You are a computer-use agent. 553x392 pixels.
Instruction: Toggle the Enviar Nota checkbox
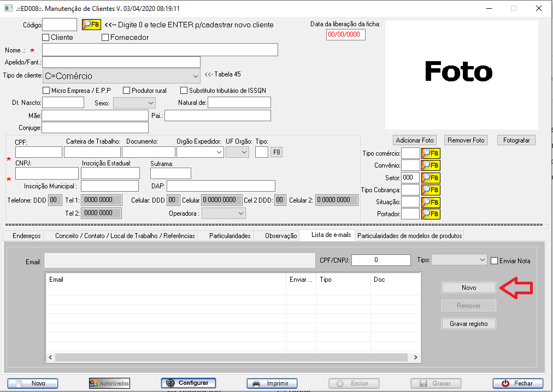click(495, 261)
